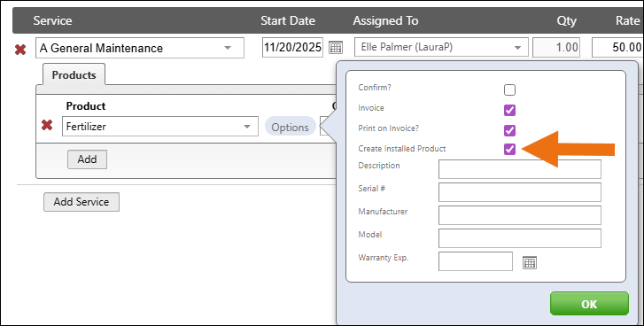The height and width of the screenshot is (326, 644).
Task: Click into the Manufacturer text field
Action: click(520, 215)
